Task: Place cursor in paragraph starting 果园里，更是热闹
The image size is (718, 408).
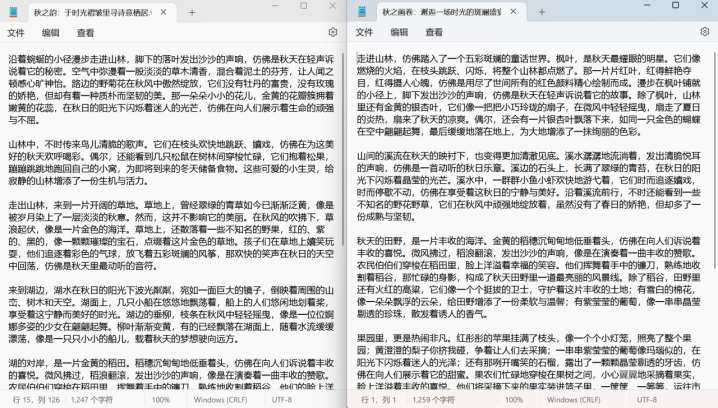Action: (x=529, y=362)
